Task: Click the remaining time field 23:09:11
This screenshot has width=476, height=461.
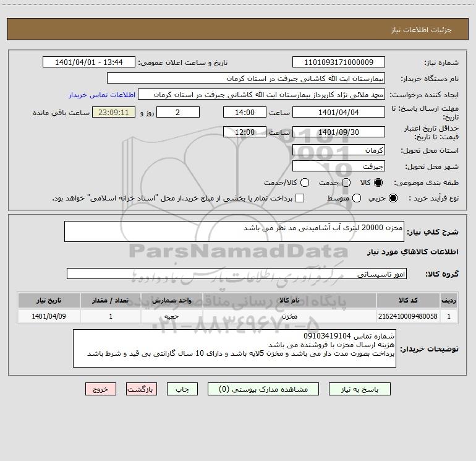Action: click(x=114, y=112)
